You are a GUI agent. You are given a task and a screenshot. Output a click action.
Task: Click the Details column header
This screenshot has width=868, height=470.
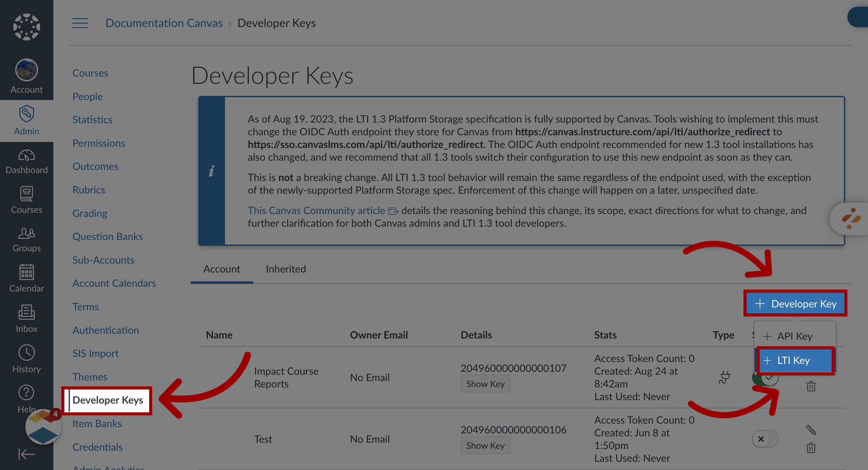pos(476,335)
